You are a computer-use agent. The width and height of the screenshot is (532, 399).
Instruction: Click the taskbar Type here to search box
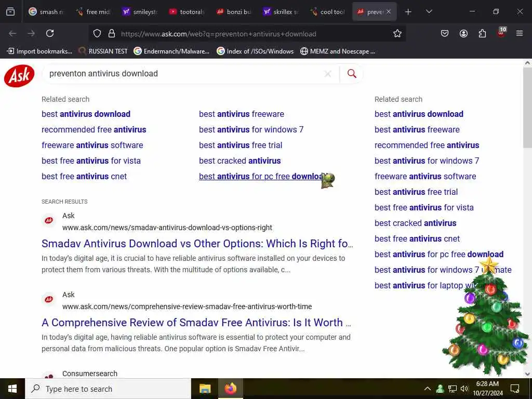click(x=108, y=389)
